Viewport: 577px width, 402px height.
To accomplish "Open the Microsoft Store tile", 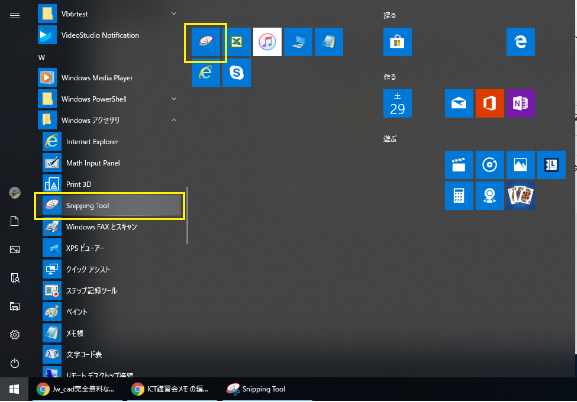I will click(x=397, y=42).
